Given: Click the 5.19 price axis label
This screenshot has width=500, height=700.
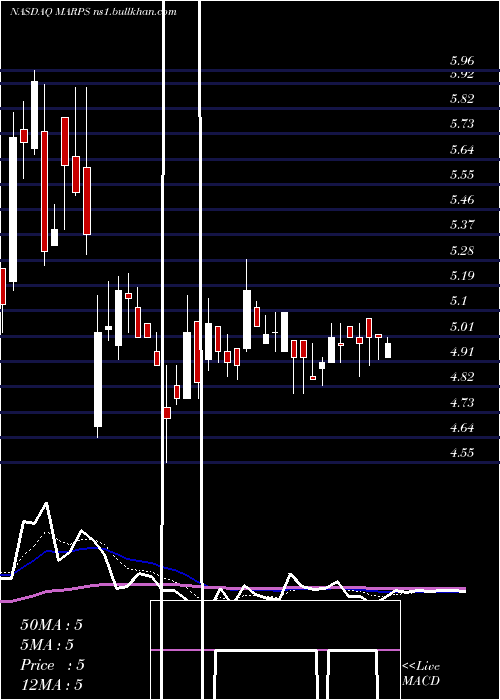Looking at the screenshot, I should click(462, 275).
